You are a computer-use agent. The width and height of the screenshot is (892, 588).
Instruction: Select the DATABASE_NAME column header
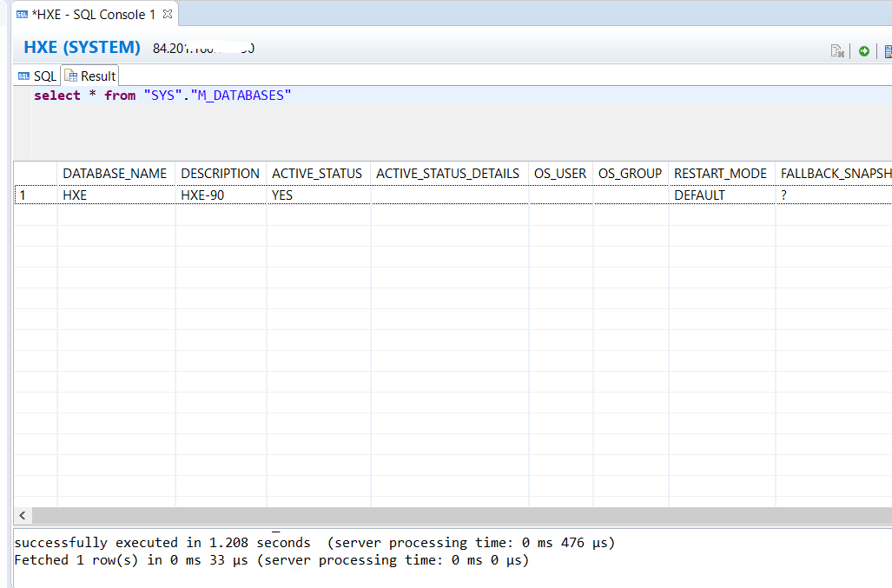click(x=115, y=173)
